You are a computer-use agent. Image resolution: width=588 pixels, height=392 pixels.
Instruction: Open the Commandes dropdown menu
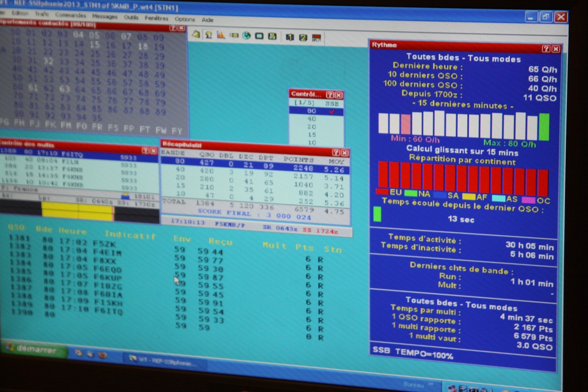pos(71,15)
